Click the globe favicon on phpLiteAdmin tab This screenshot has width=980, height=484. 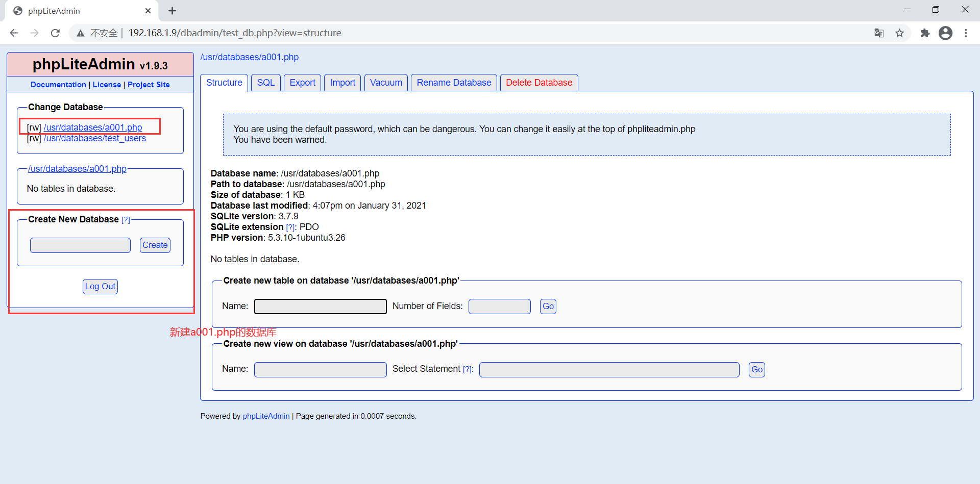(18, 11)
